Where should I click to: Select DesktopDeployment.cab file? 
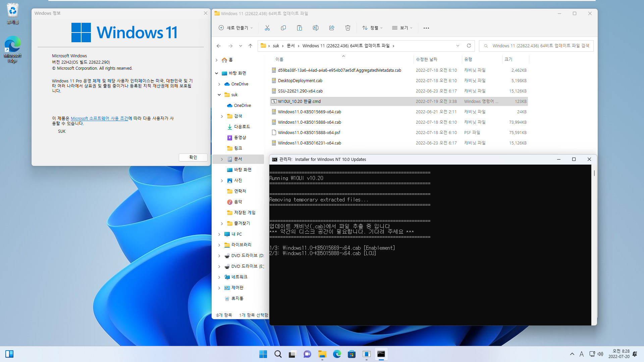tap(399, 81)
